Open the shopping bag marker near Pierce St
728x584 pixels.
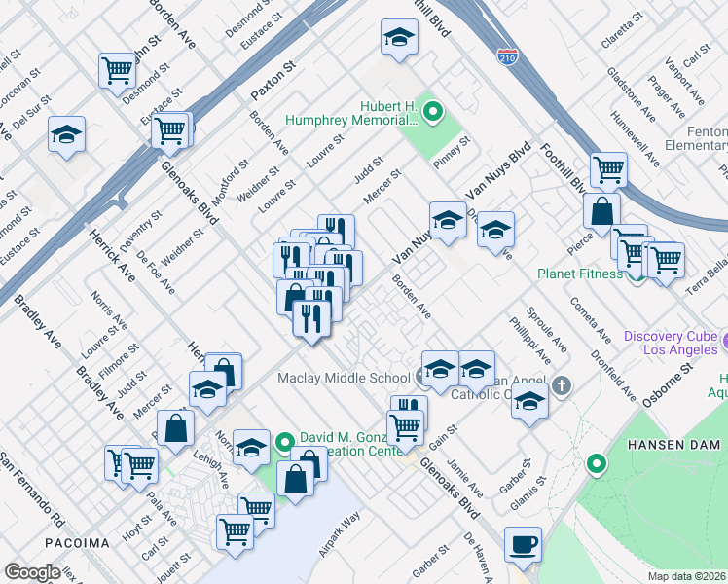601,212
